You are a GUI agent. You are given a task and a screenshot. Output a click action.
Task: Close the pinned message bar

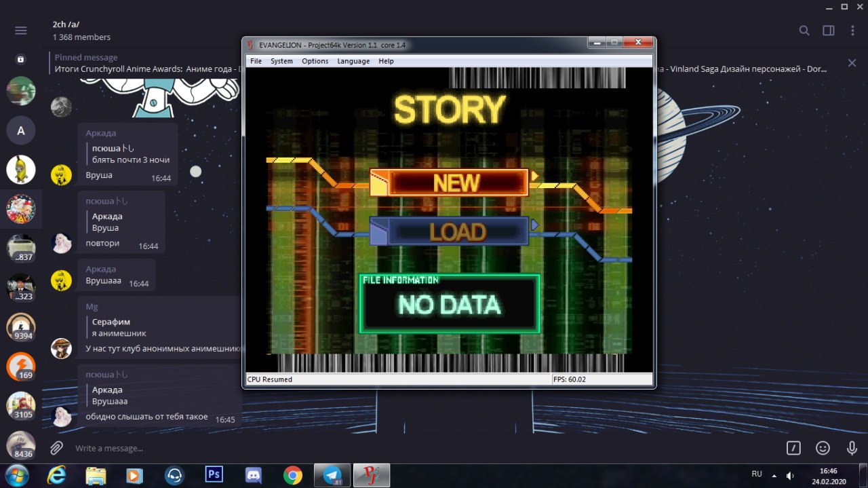point(852,63)
